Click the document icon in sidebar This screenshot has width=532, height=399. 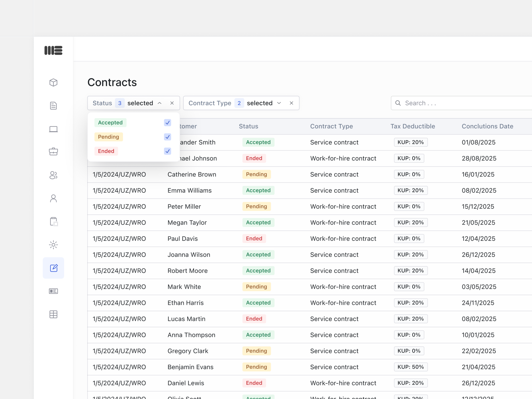coord(53,106)
